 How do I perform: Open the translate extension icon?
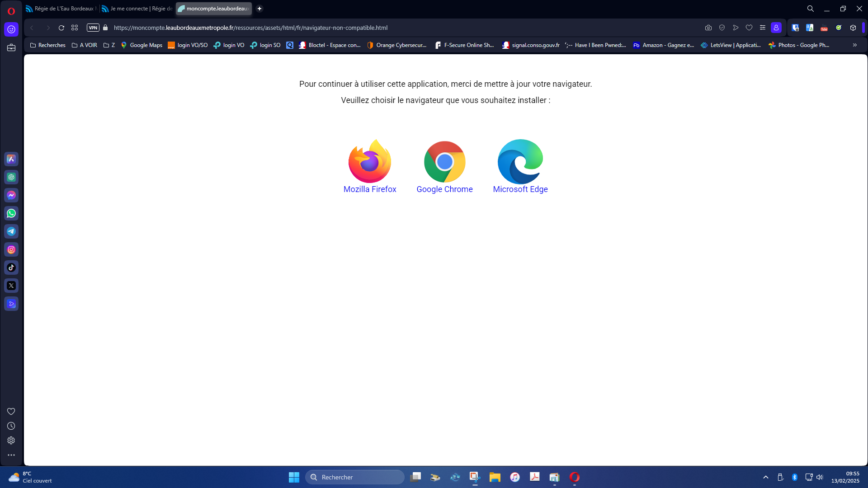tap(810, 28)
